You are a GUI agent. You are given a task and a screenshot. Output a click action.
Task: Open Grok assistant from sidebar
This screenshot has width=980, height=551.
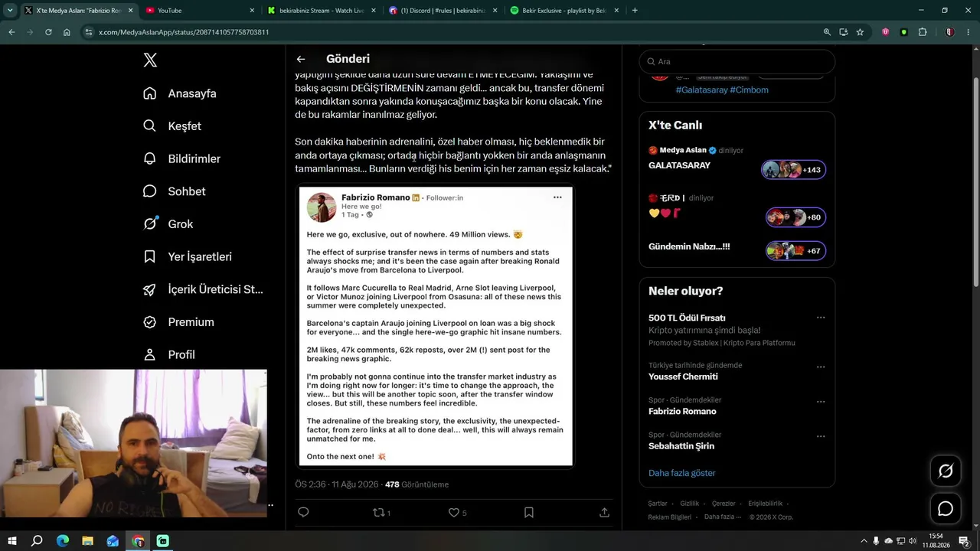click(x=168, y=224)
